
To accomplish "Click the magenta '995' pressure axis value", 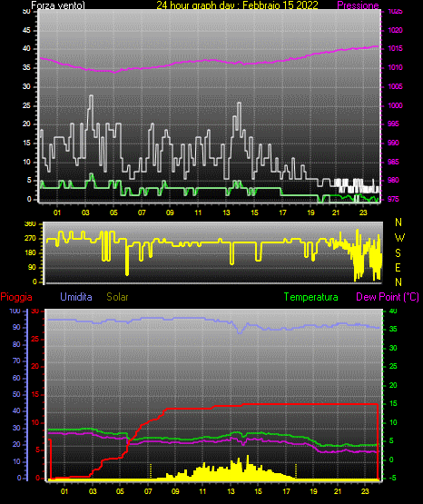I will (x=393, y=124).
